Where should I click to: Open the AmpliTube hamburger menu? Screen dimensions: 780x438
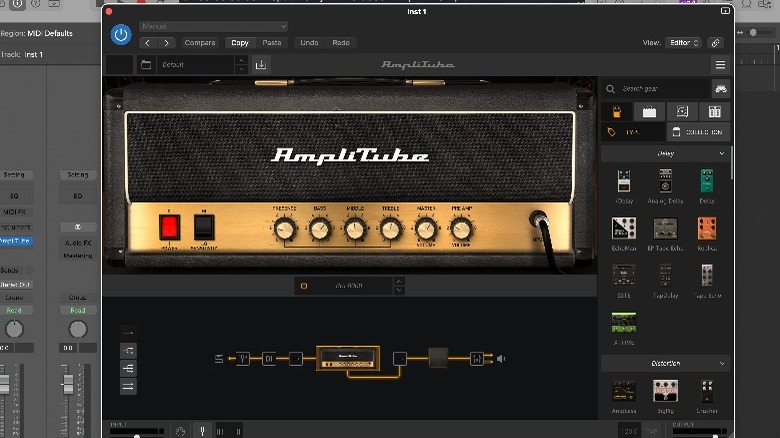720,64
